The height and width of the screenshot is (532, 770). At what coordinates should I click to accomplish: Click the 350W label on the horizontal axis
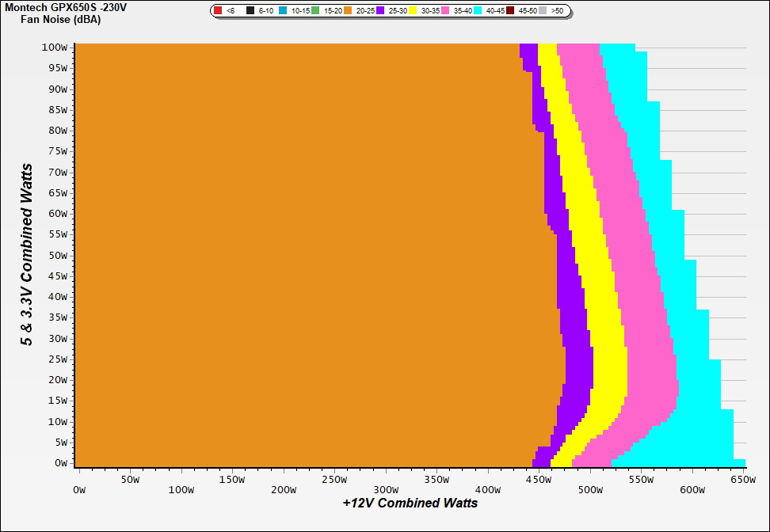(x=436, y=480)
